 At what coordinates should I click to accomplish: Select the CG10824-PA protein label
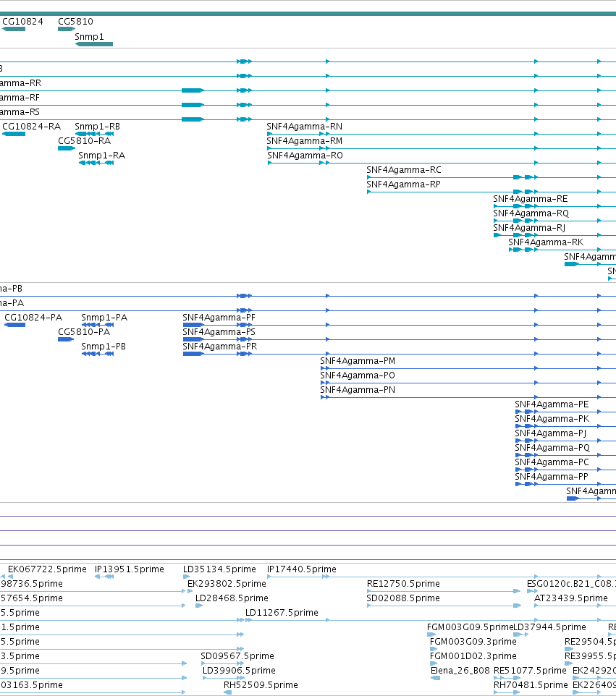[x=33, y=318]
